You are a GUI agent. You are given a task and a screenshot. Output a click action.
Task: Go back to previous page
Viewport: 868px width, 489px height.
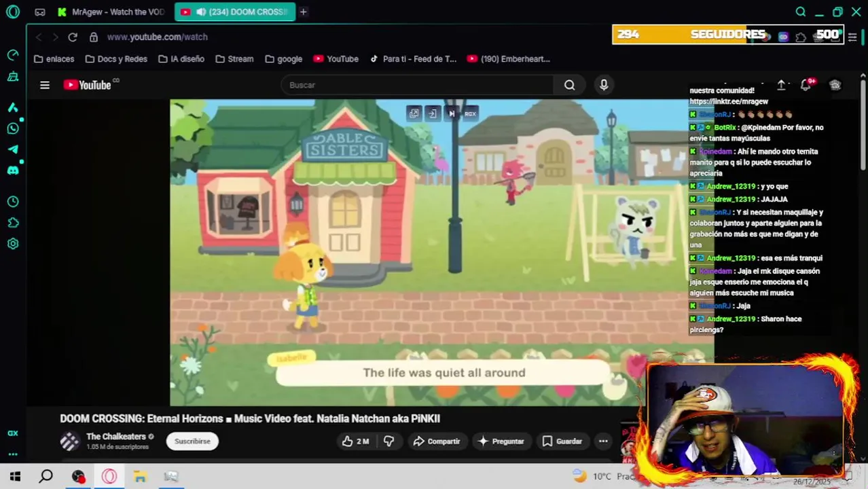[39, 37]
